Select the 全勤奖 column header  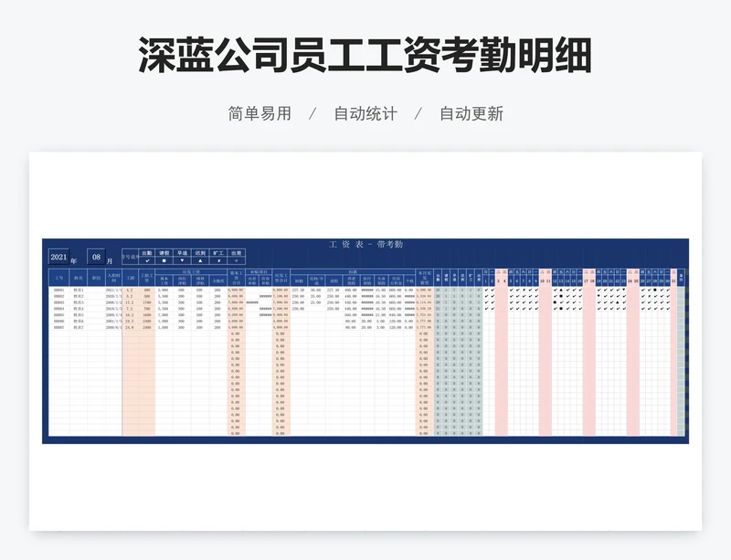pos(217,281)
